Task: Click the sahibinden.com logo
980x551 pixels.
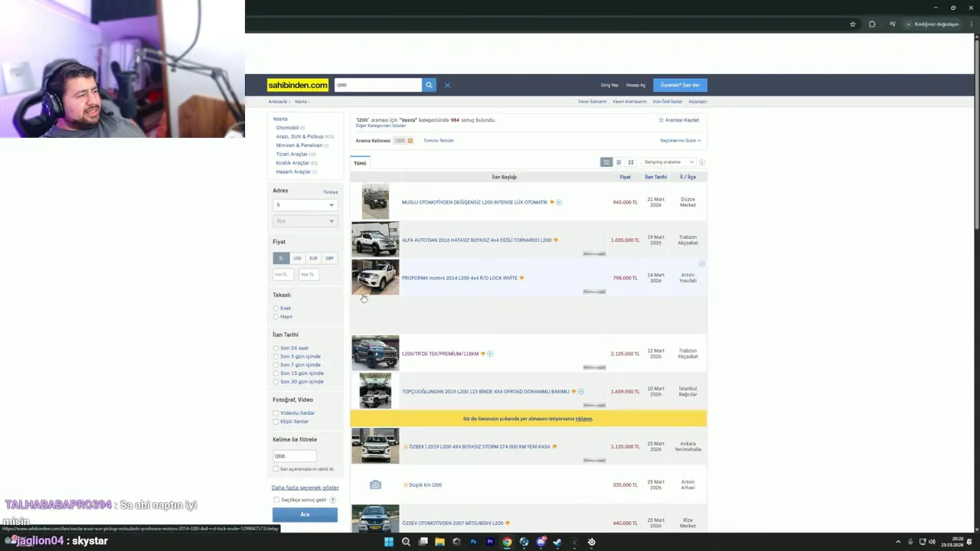Action: [298, 85]
